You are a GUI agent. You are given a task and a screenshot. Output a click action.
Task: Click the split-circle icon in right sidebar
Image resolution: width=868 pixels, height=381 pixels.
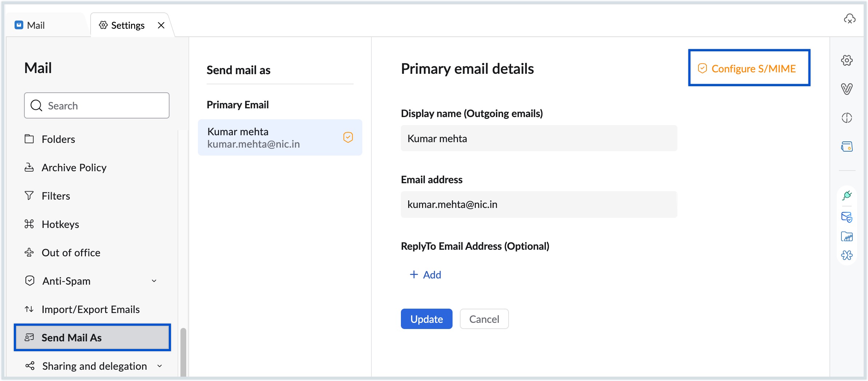847,118
